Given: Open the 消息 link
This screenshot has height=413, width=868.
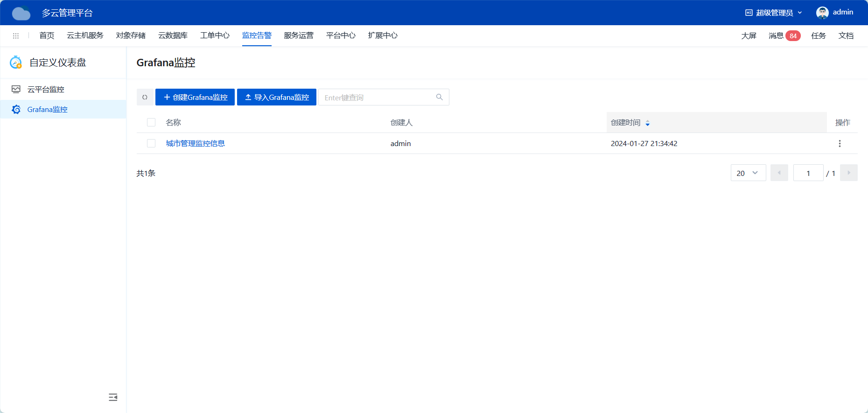Looking at the screenshot, I should click(776, 36).
